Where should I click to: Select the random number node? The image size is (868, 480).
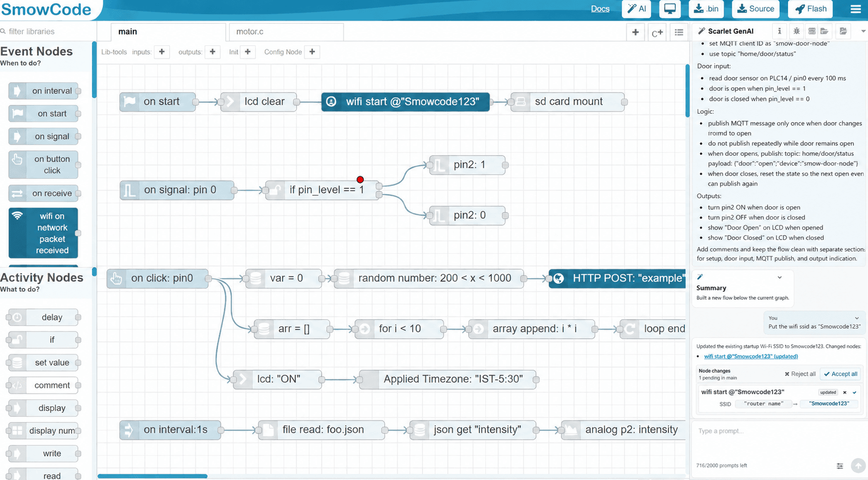[429, 278]
